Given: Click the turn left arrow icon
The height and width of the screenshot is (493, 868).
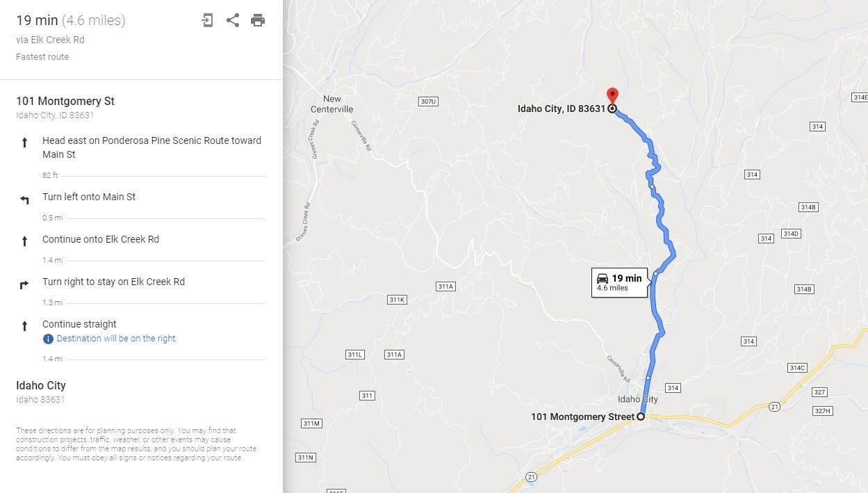Looking at the screenshot, I should click(x=24, y=200).
